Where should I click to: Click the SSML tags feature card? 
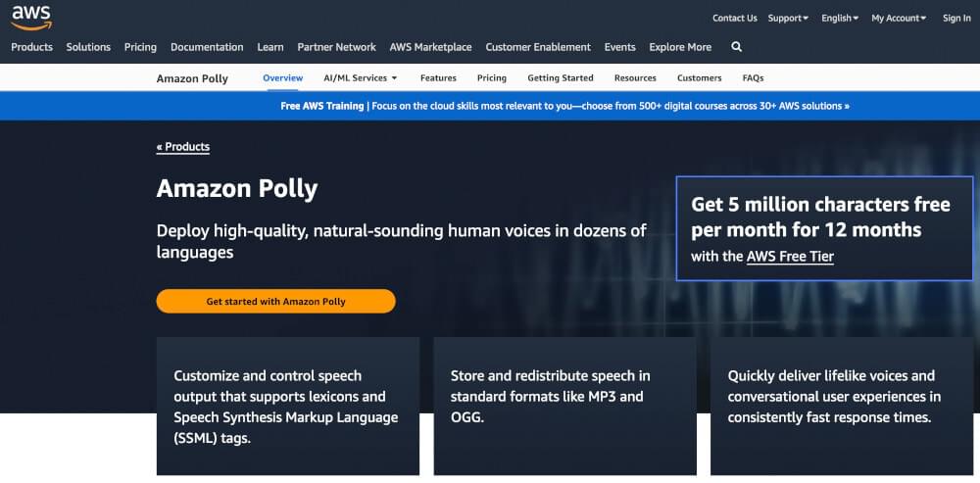(288, 407)
